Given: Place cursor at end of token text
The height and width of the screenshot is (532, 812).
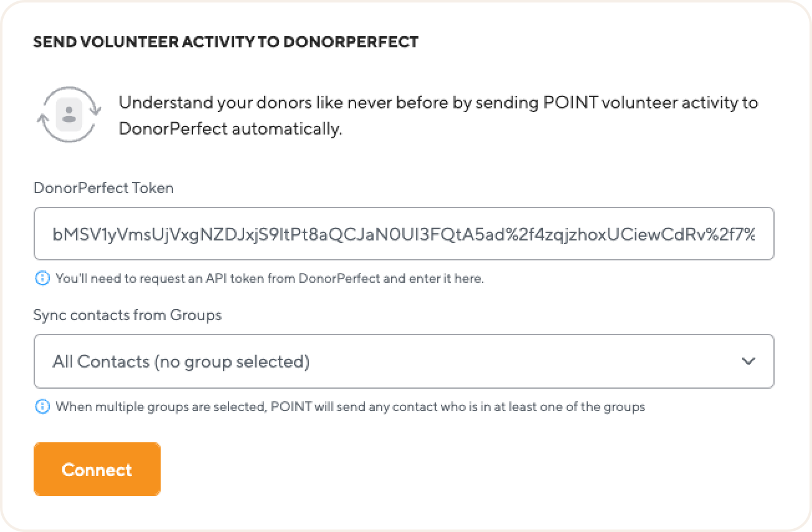Looking at the screenshot, I should pos(755,234).
